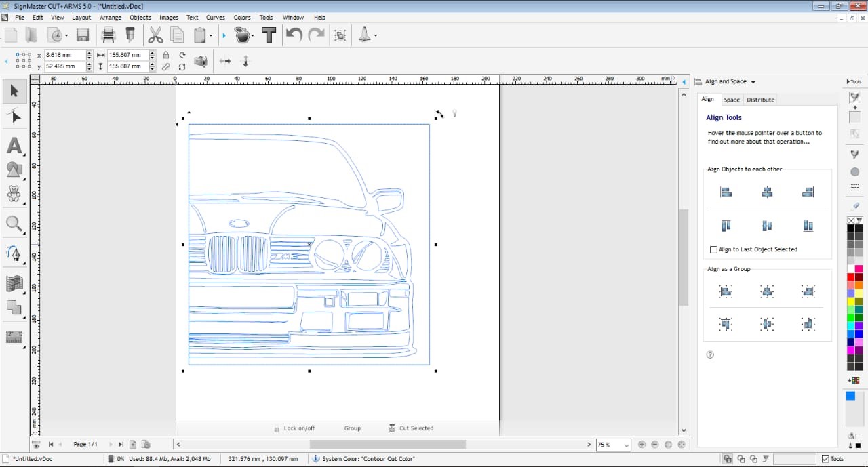The height and width of the screenshot is (467, 868).
Task: Open the Layout menu
Action: [81, 18]
